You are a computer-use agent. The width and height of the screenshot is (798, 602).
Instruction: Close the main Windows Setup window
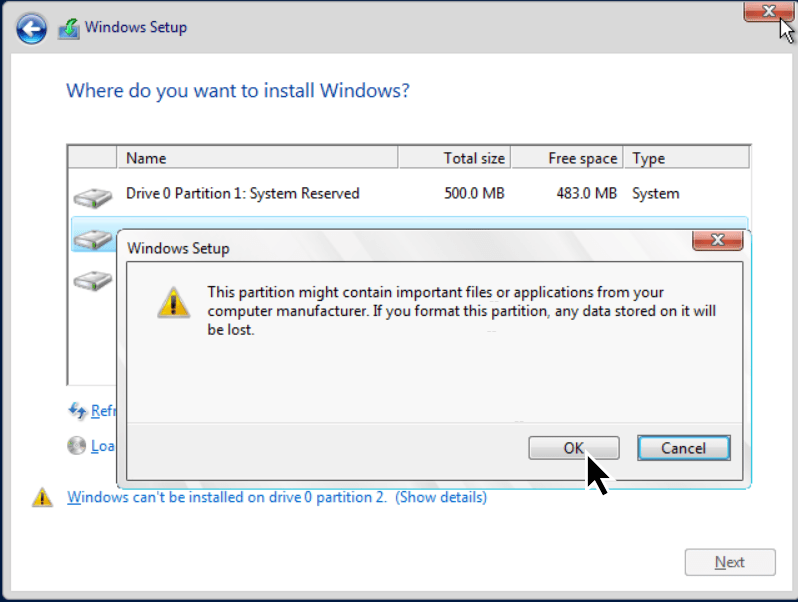pyautogui.click(x=768, y=11)
